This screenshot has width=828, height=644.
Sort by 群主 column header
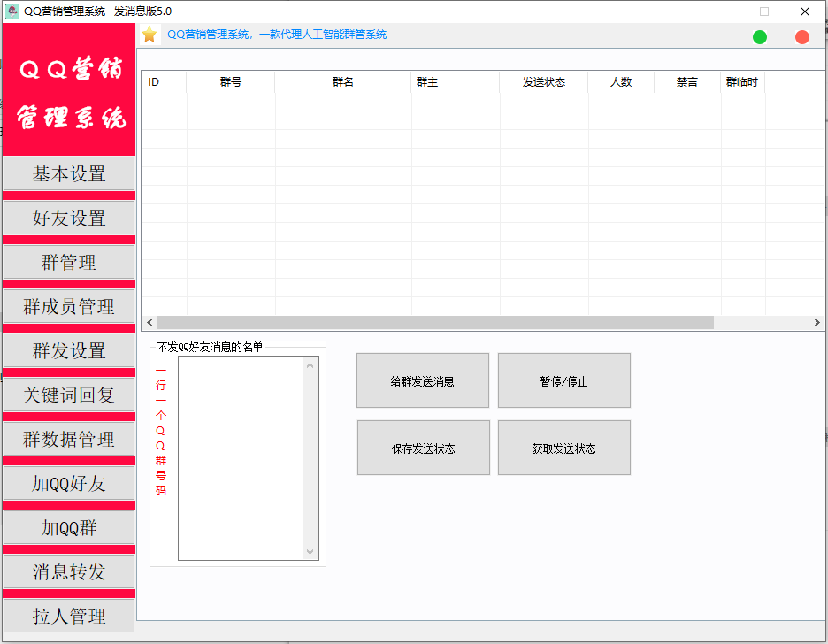[456, 81]
